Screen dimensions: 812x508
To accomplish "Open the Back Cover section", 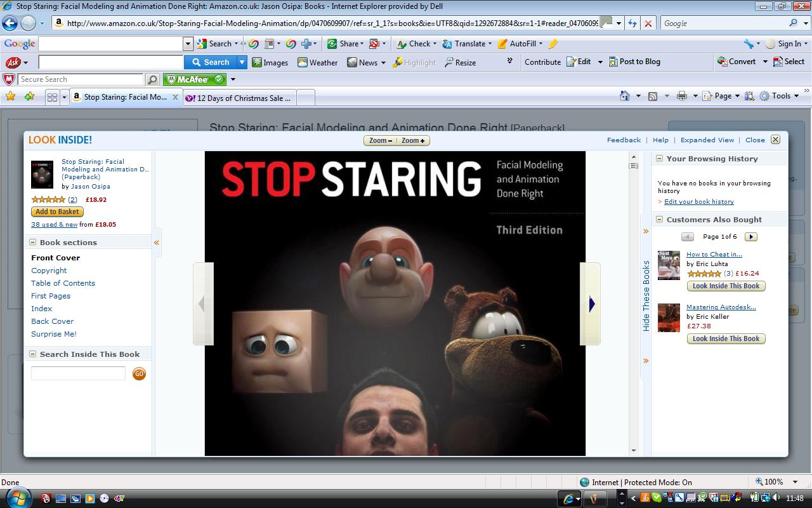I will [x=53, y=321].
